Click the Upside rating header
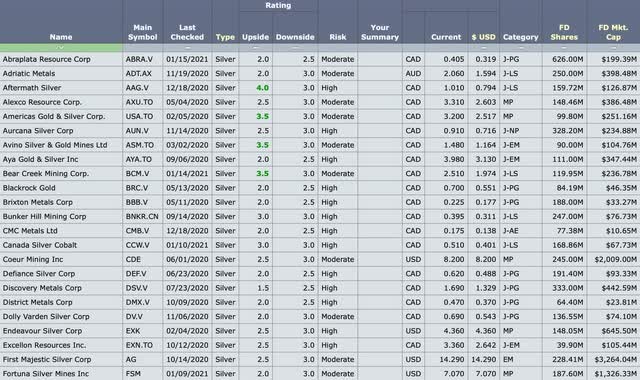The image size is (640, 380). 256,37
